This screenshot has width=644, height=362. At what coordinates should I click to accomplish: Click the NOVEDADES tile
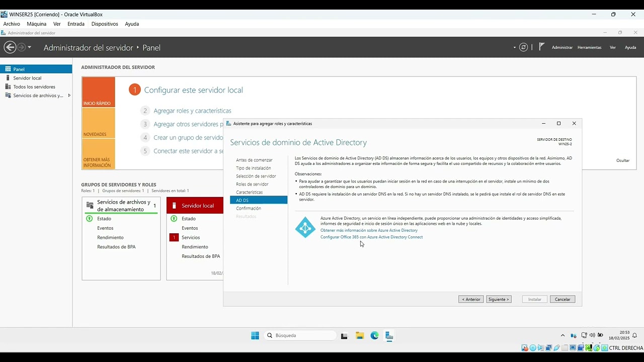click(x=99, y=123)
